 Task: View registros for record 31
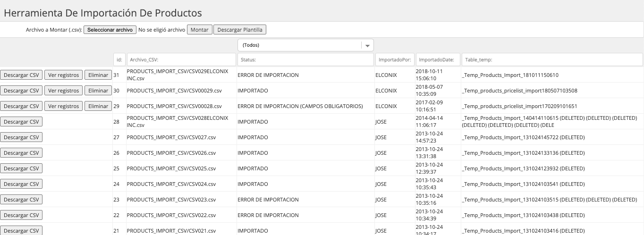coord(64,75)
